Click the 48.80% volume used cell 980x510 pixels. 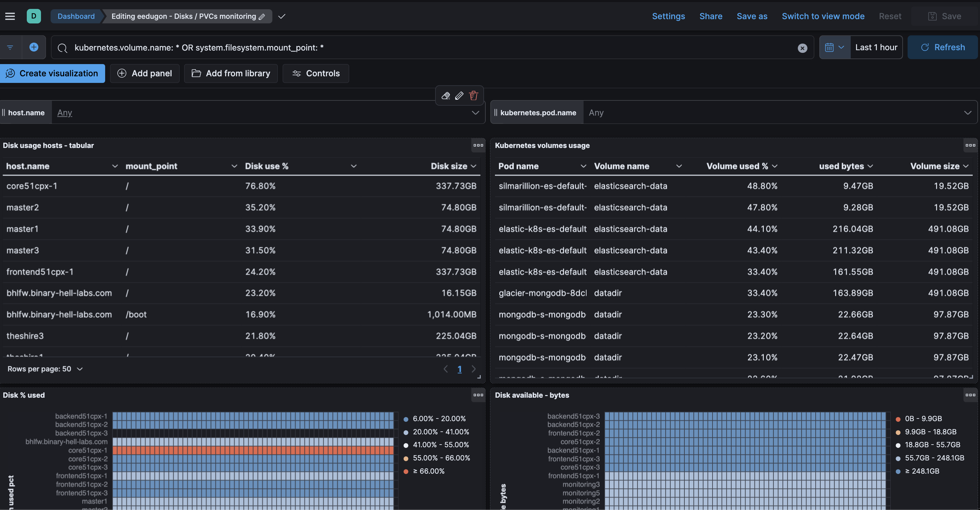(x=762, y=186)
